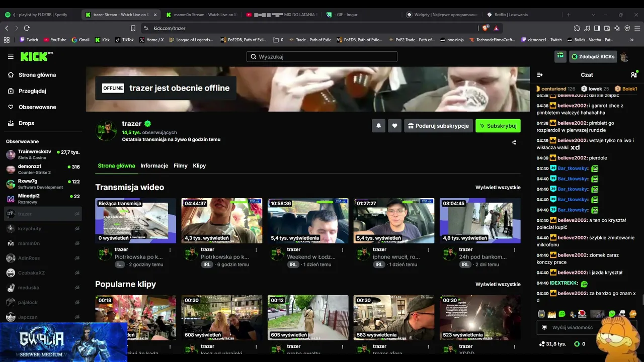Viewport: 644px width, 362px height.
Task: Wyświetl wszystkie for Popularne klipy
Action: tap(498, 285)
